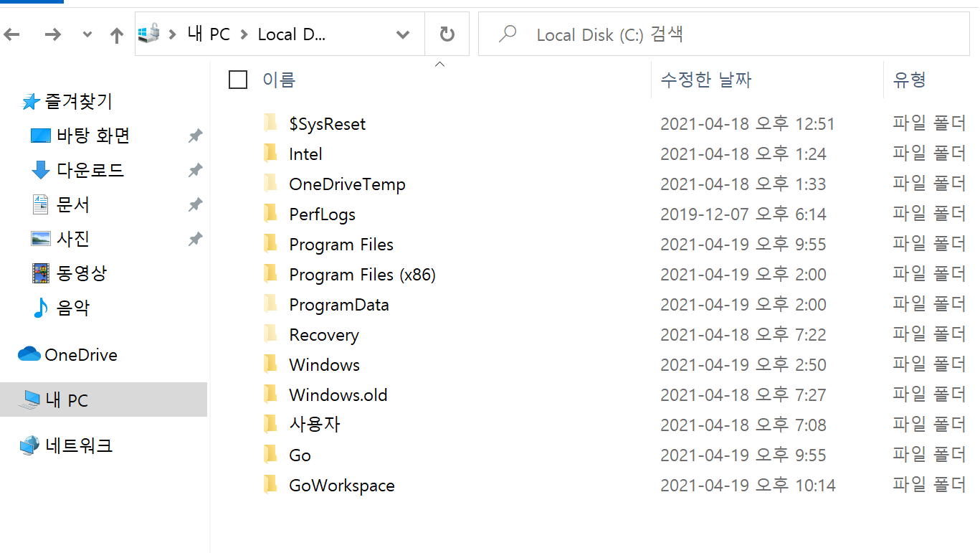Screen dimensions: 980x553
Task: Click the pin icon next to 문서
Action: pos(195,204)
